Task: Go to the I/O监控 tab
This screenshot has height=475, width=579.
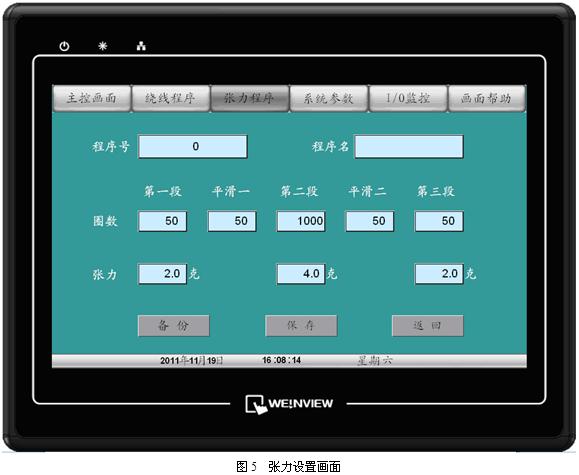Action: pos(408,98)
